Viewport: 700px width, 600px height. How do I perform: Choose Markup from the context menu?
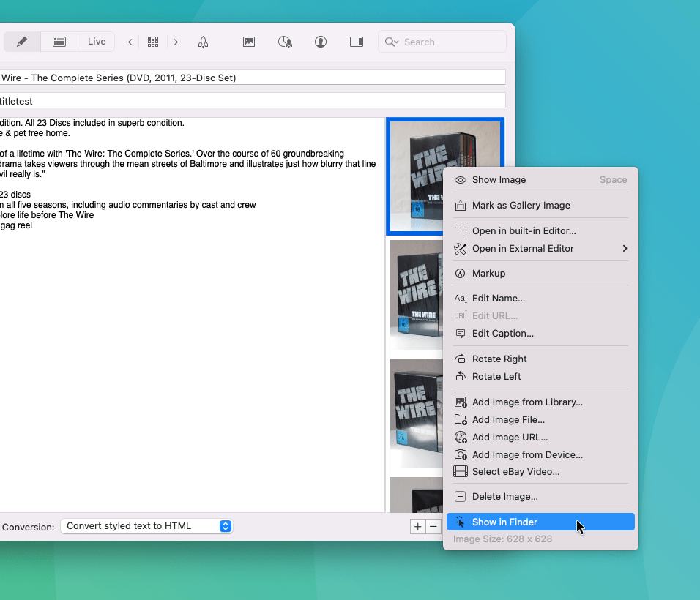coord(540,274)
